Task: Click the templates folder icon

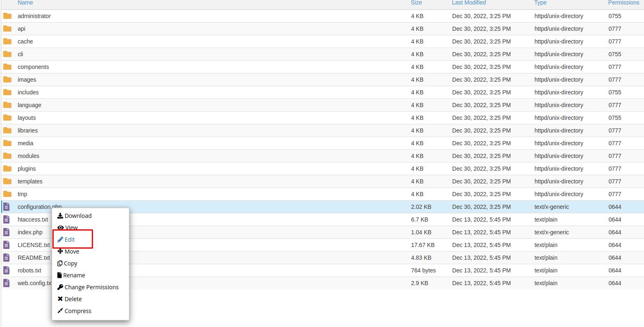Action: [7, 181]
